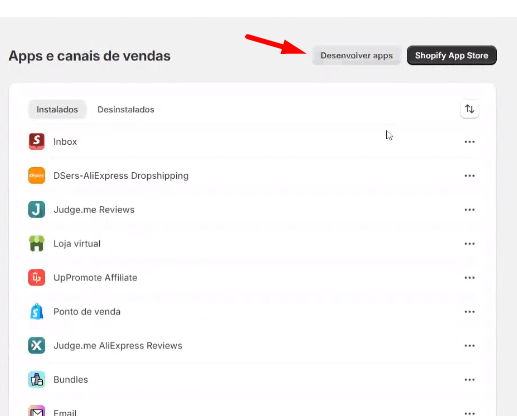
Task: Open the DSers-AliExpress Dropshipping icon
Action: click(37, 176)
